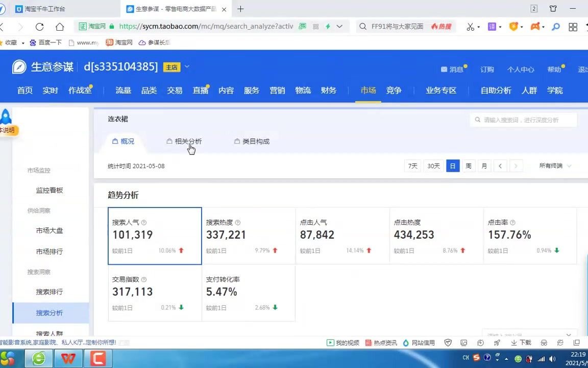Open 网站信用 in the browser status bar
Image resolution: width=588 pixels, height=368 pixels.
423,342
